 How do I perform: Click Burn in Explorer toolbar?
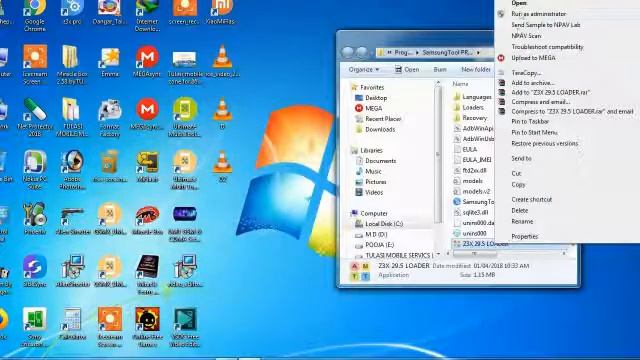[440, 70]
